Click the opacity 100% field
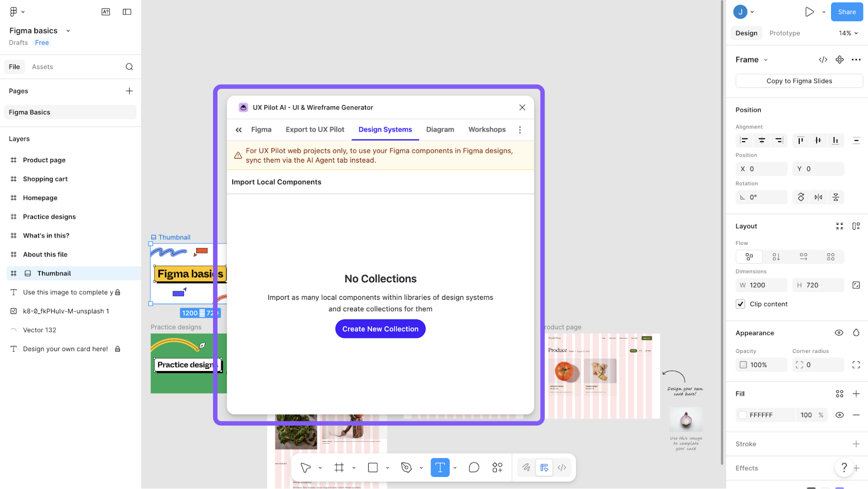The height and width of the screenshot is (489, 868). [761, 365]
